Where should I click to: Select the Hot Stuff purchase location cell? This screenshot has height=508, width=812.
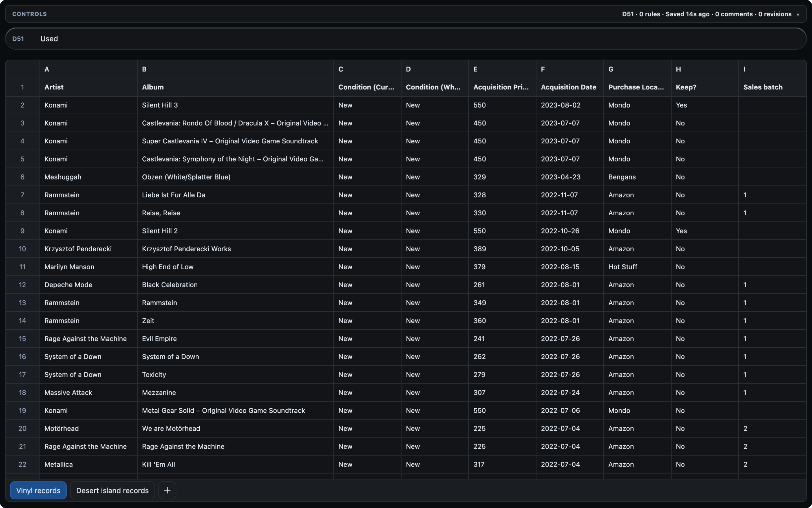click(637, 267)
